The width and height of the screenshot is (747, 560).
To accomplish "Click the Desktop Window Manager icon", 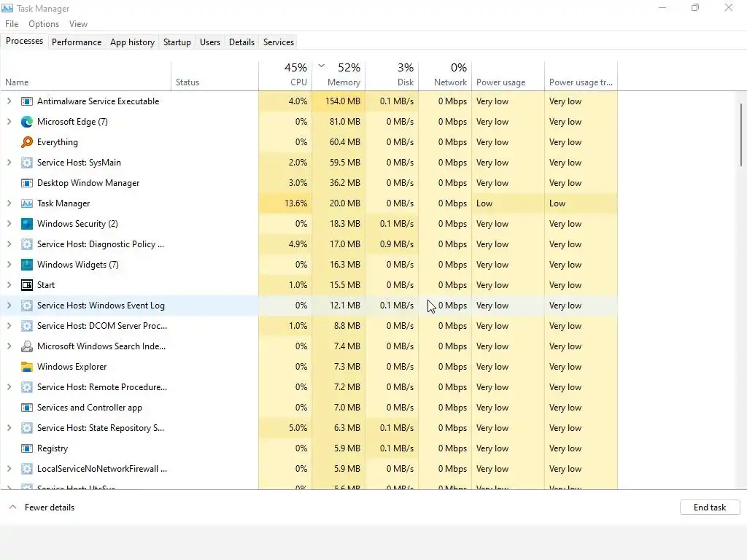I will point(27,183).
